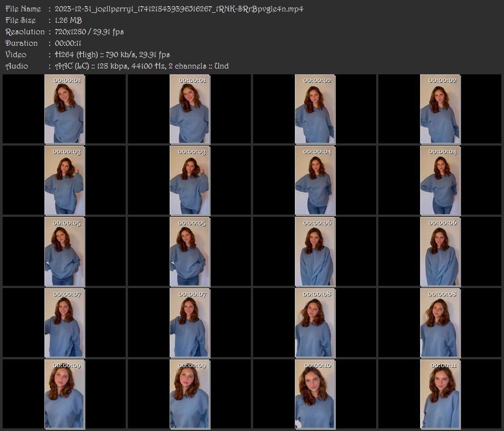Select the first frame stamped 00:00:02

(315, 109)
